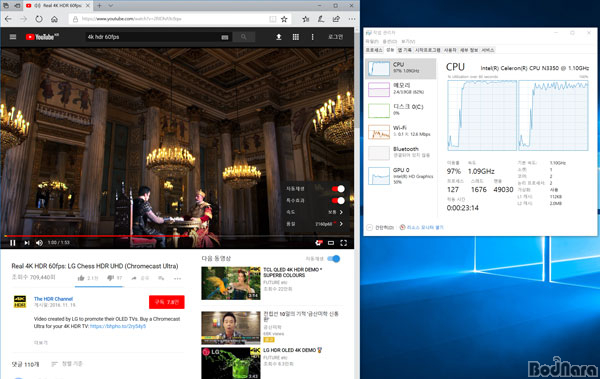The width and height of the screenshot is (600, 379).
Task: Enter fullscreen mode in video player
Action: click(x=344, y=243)
